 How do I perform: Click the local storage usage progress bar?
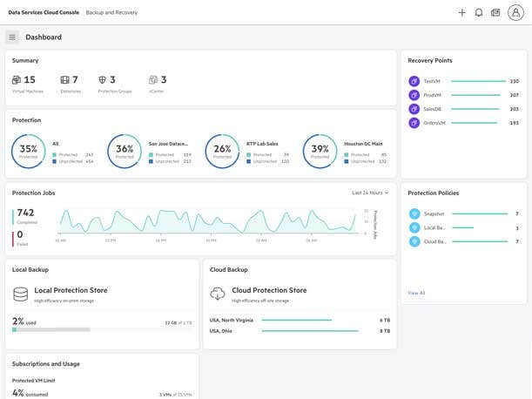(51, 329)
